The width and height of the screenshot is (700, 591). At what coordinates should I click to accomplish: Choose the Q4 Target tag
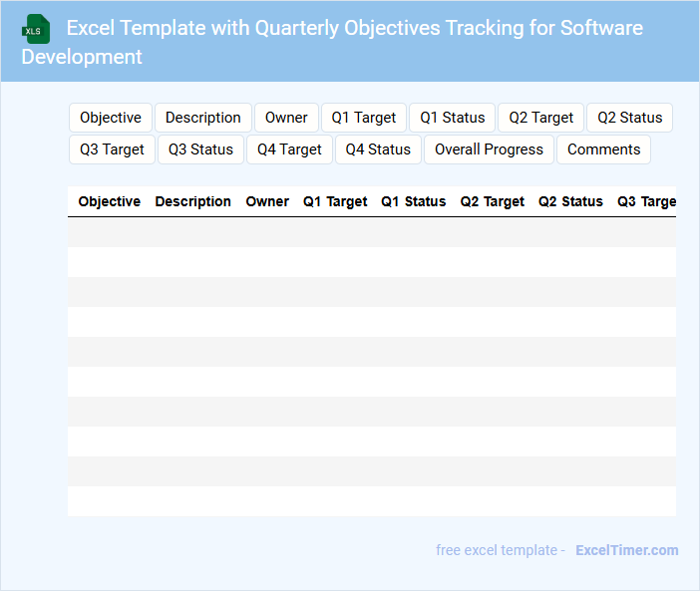coord(289,149)
